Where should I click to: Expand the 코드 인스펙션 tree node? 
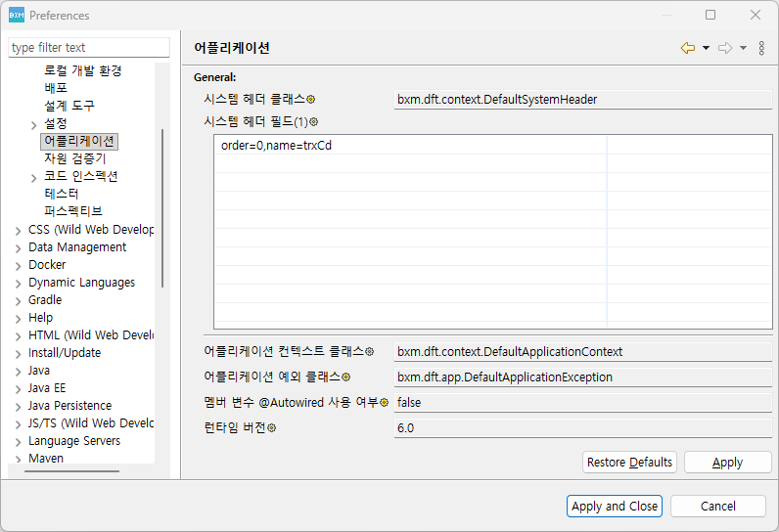34,178
